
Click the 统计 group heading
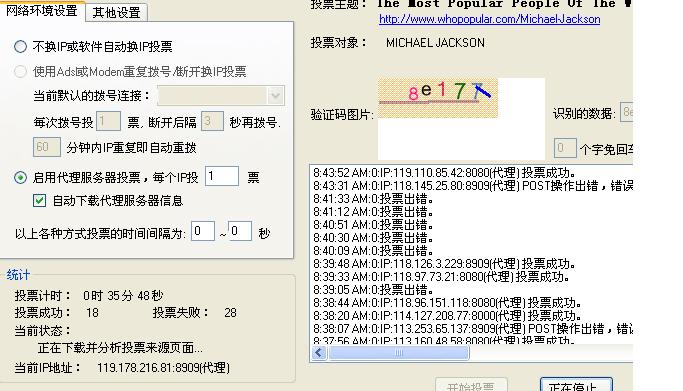(x=18, y=275)
